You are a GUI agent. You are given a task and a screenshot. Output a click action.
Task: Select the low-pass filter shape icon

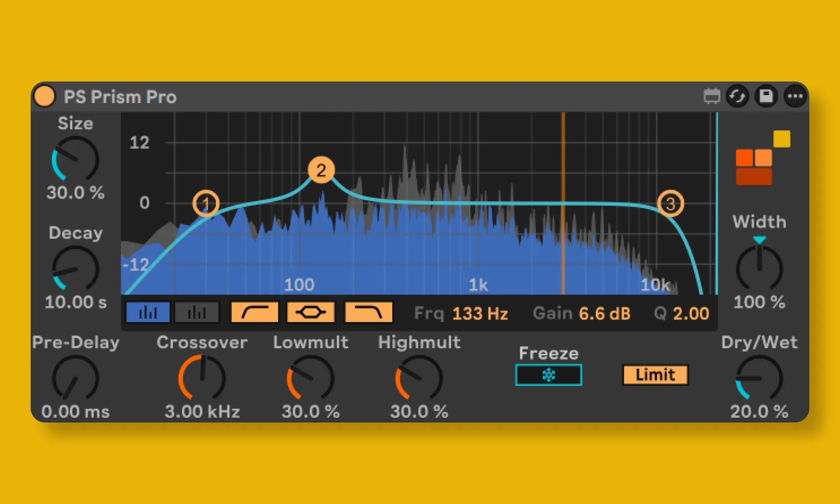click(368, 312)
